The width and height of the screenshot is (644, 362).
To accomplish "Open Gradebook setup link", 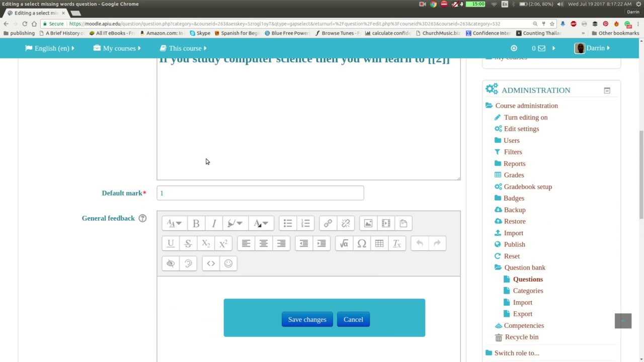I will pos(528,187).
